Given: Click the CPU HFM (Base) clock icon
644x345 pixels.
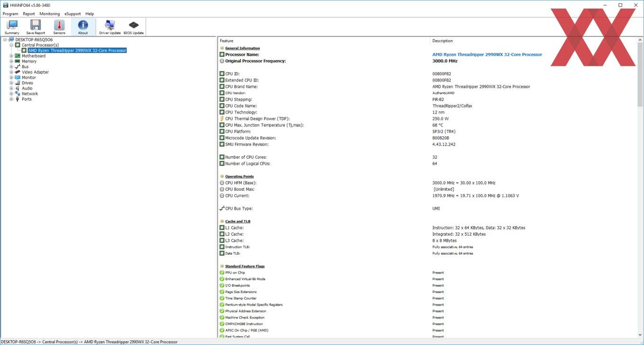Looking at the screenshot, I should click(x=222, y=183).
